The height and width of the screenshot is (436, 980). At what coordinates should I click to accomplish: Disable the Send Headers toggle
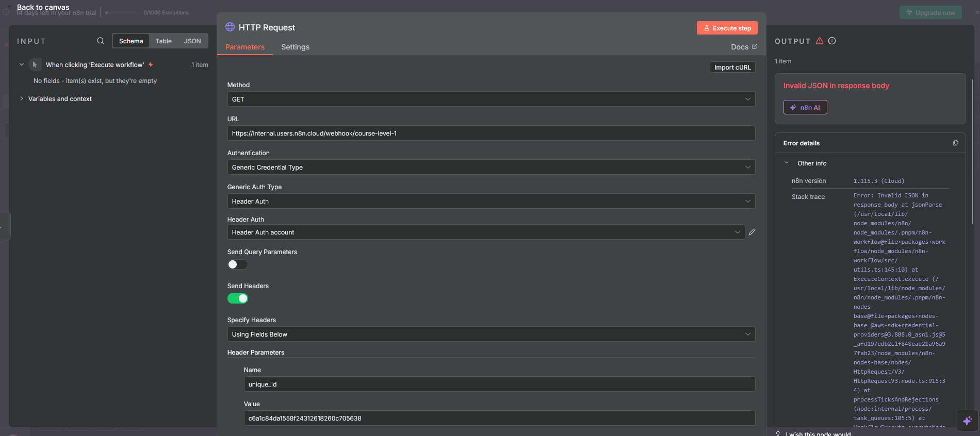pyautogui.click(x=238, y=298)
